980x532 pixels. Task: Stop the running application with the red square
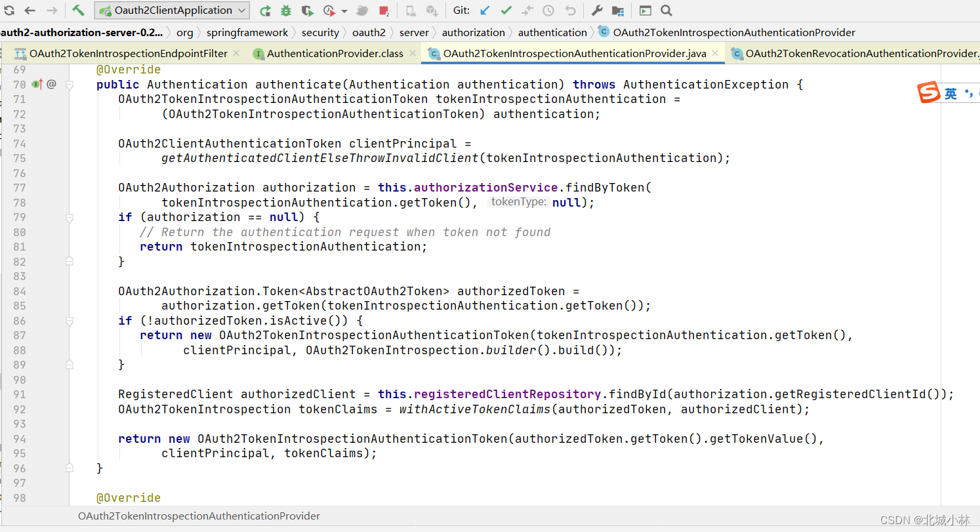pos(384,10)
